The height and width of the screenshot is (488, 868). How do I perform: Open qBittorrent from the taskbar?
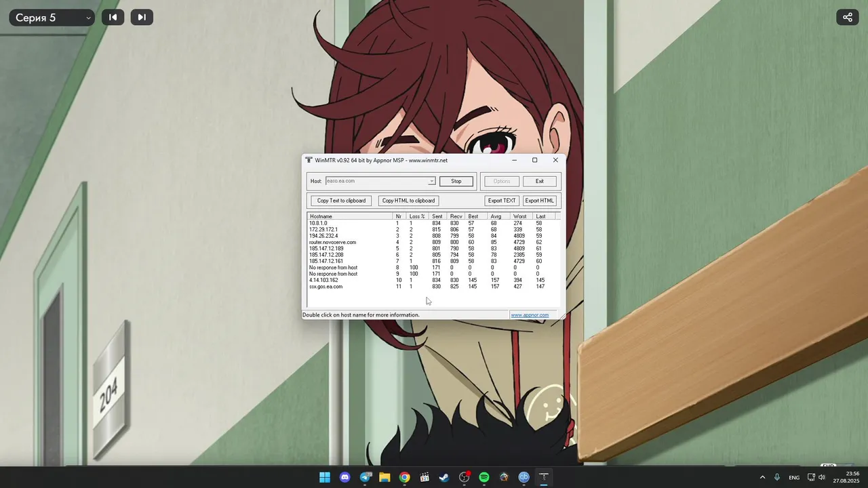click(x=524, y=477)
